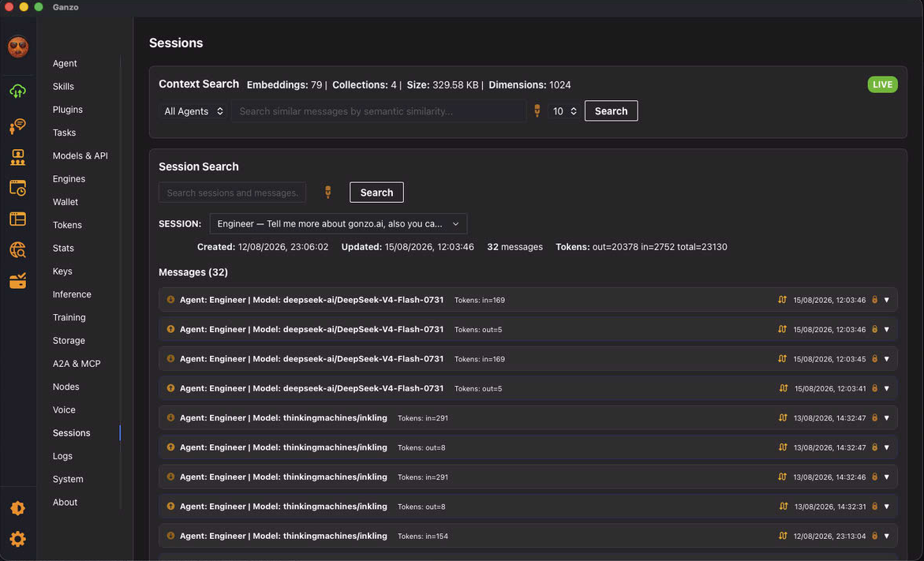
Task: Select Models & API menu item
Action: (80, 155)
